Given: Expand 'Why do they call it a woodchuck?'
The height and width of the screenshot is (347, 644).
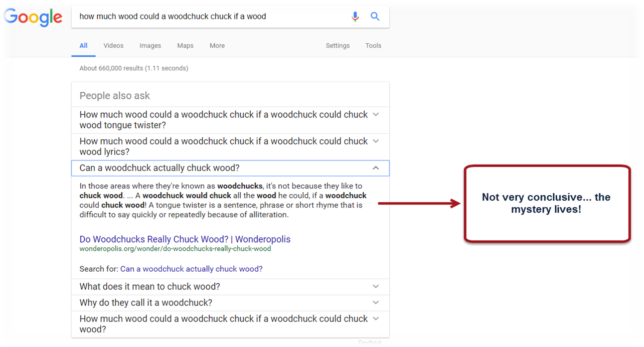Looking at the screenshot, I should click(376, 303).
